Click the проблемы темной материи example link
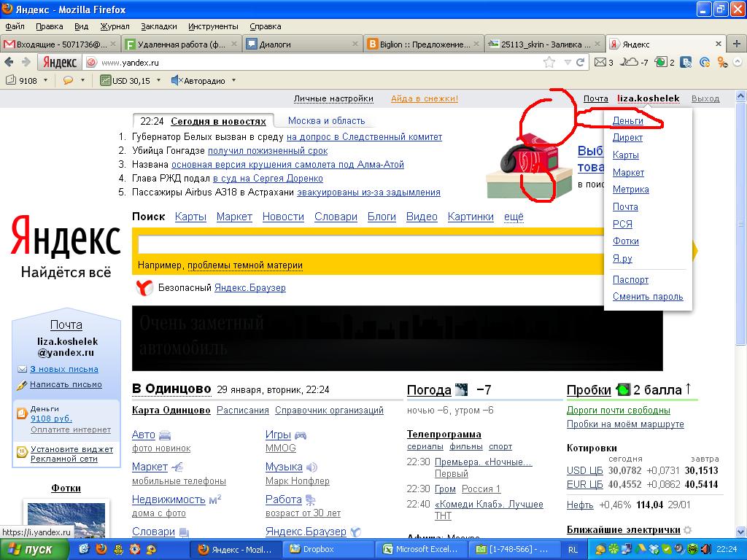Image resolution: width=747 pixels, height=560 pixels. (x=245, y=265)
